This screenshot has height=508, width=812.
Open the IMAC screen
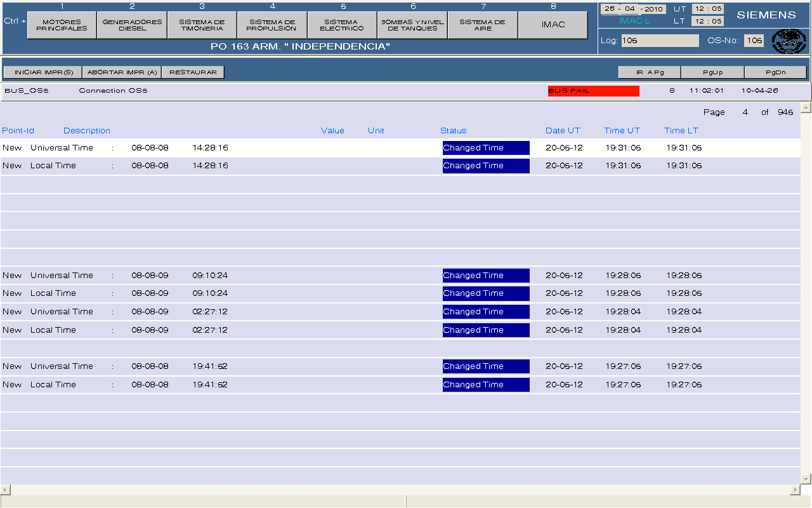(553, 25)
